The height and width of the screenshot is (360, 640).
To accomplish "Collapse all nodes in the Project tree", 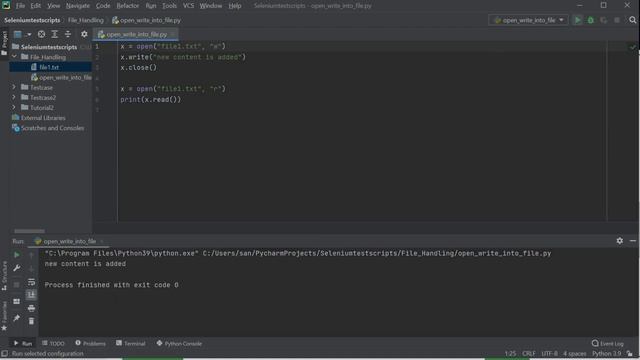I will coord(68,34).
